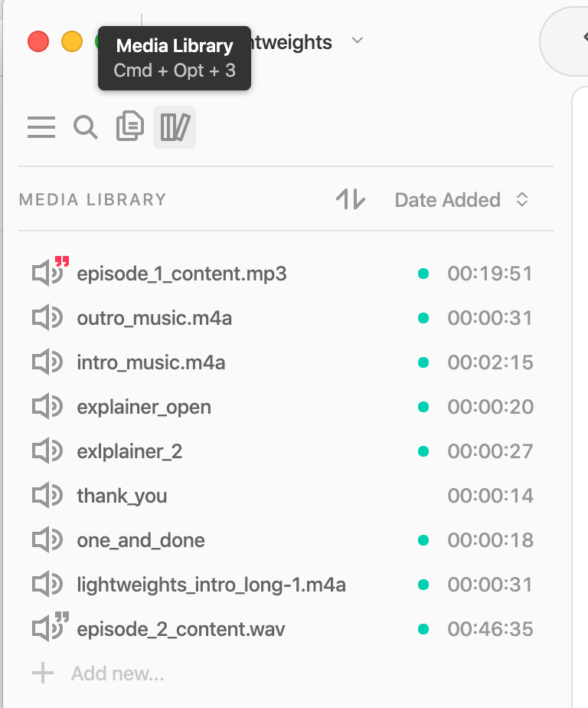
Task: Select thank_you media item
Action: pyautogui.click(x=122, y=496)
